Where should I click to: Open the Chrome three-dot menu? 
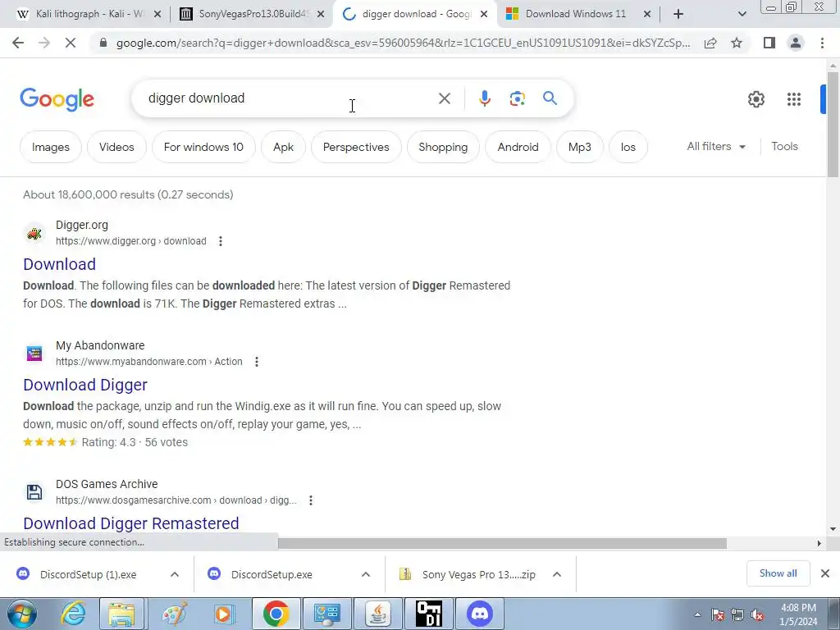tap(822, 43)
